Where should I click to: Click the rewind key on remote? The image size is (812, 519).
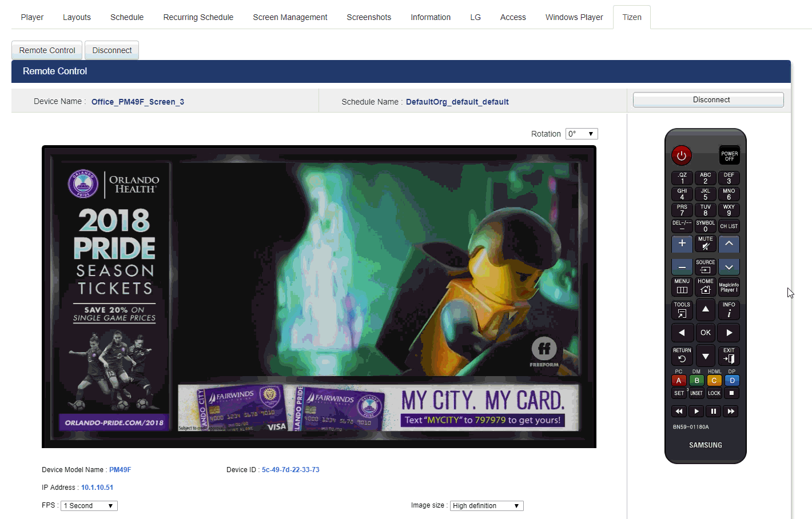click(679, 412)
